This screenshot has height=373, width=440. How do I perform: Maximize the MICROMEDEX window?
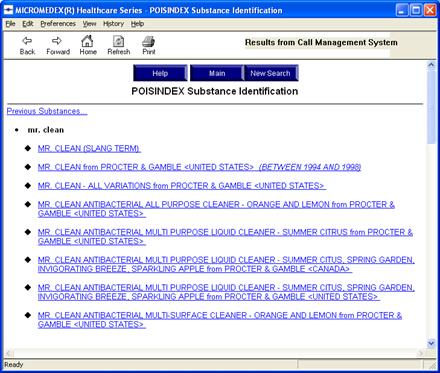pyautogui.click(x=416, y=10)
